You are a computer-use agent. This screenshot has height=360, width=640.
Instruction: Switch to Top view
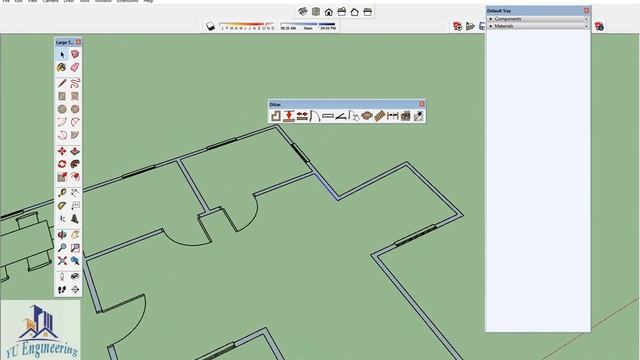pyautogui.click(x=316, y=11)
